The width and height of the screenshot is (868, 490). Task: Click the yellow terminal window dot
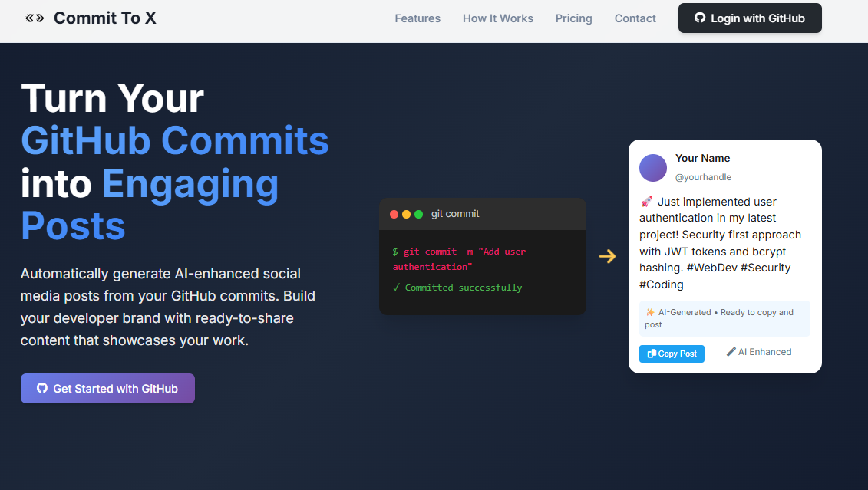tap(406, 214)
